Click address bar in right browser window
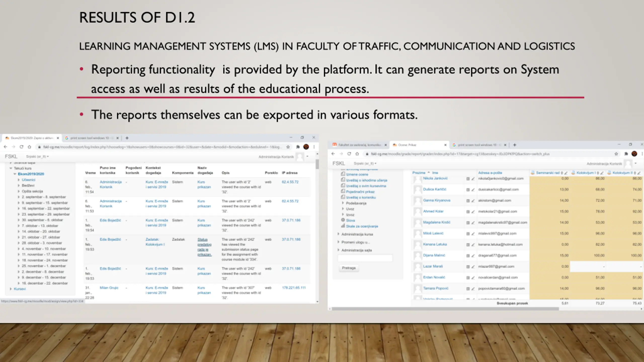This screenshot has height=362, width=644. click(x=488, y=154)
